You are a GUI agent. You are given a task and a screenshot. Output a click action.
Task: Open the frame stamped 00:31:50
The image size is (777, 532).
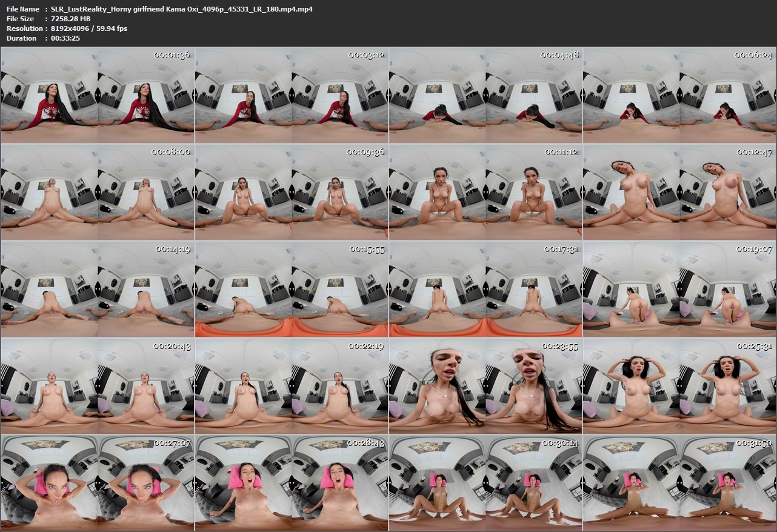point(679,483)
